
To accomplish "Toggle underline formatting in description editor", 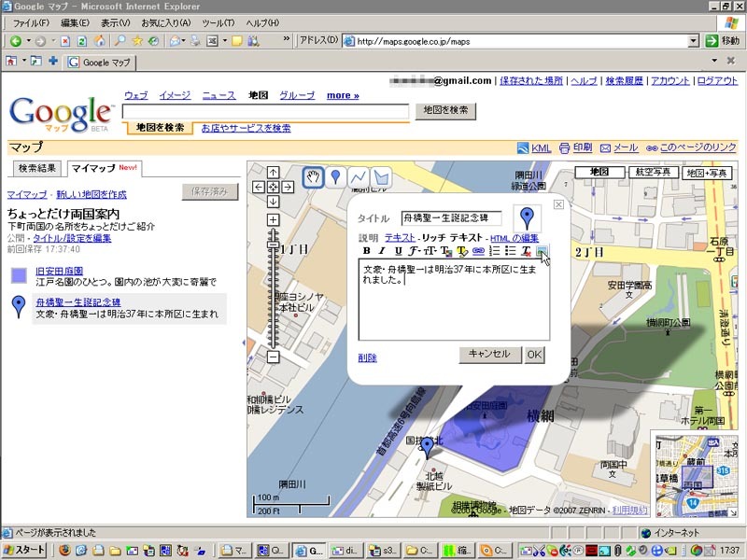I will [399, 250].
